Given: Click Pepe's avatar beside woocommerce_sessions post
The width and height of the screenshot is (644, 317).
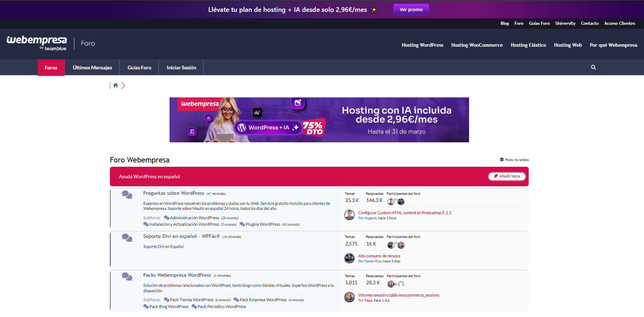Looking at the screenshot, I should (349, 297).
